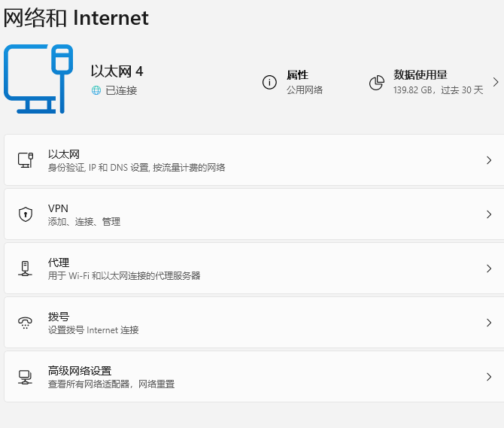Screen dimensions: 504x428
Task: Click the 拨号 dial-up phone icon
Action: [x=26, y=323]
